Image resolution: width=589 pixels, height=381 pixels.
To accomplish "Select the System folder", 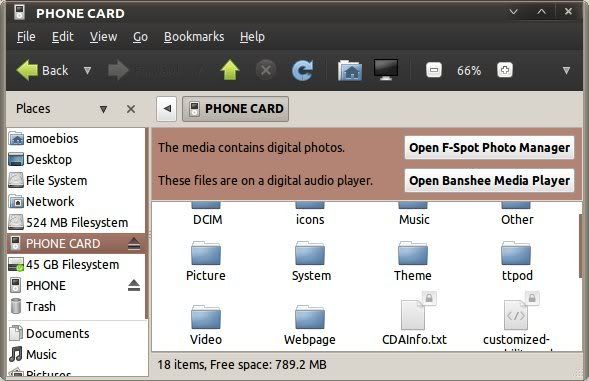I will pos(311,262).
